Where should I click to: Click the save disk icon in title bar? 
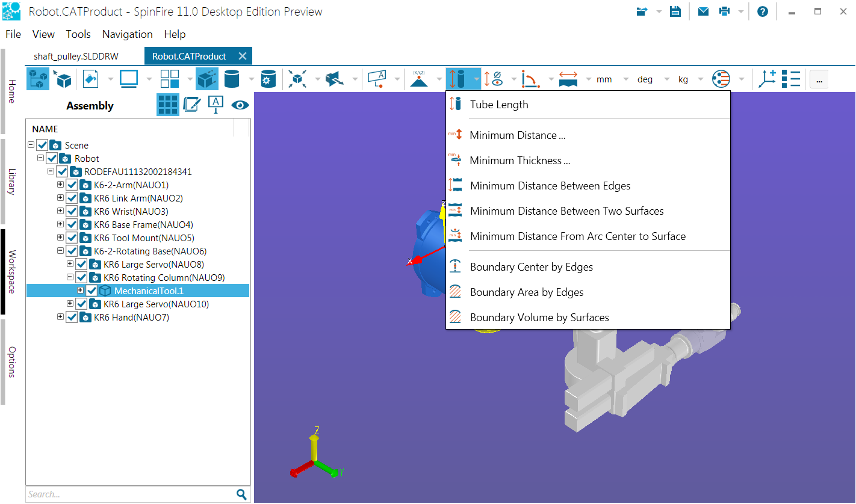click(x=675, y=11)
